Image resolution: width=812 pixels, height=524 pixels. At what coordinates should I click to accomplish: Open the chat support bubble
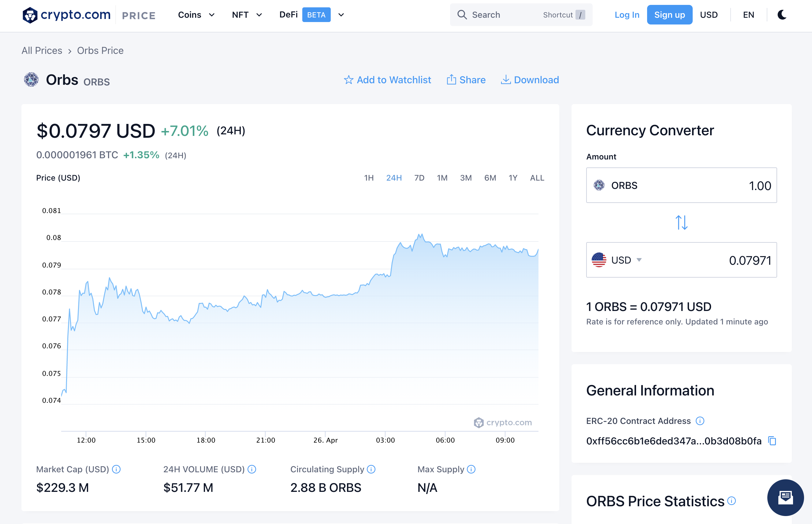tap(785, 497)
